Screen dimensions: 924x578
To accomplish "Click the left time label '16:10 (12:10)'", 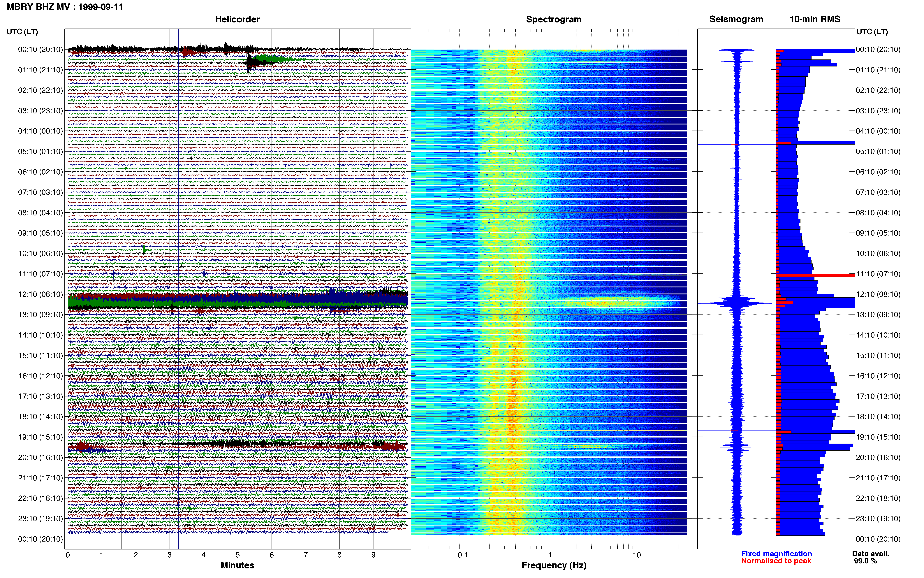I will [x=41, y=376].
